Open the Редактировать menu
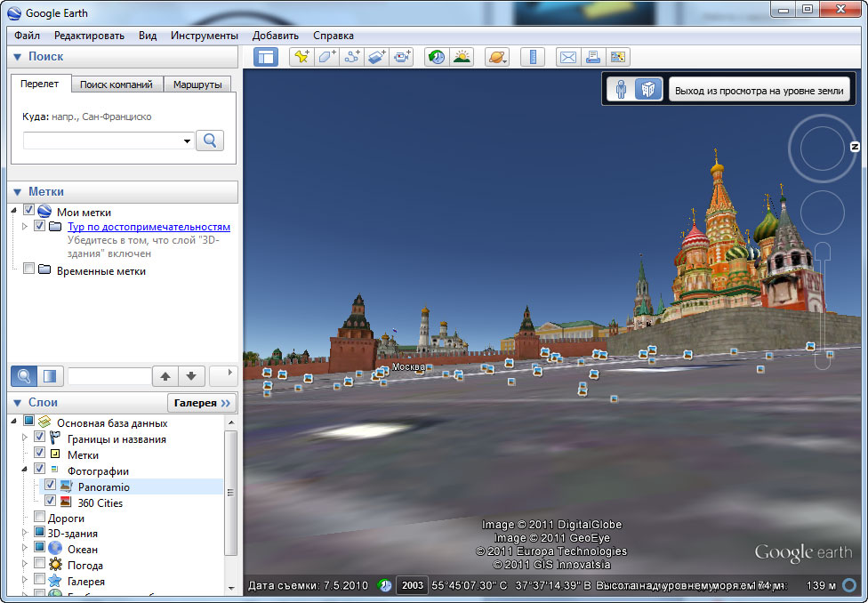 click(89, 36)
